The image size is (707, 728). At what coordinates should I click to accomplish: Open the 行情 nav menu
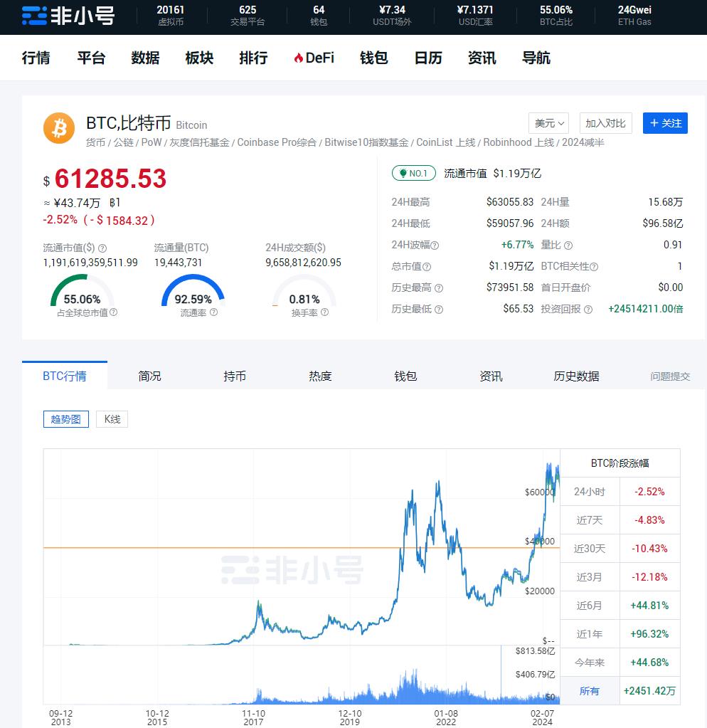point(36,58)
